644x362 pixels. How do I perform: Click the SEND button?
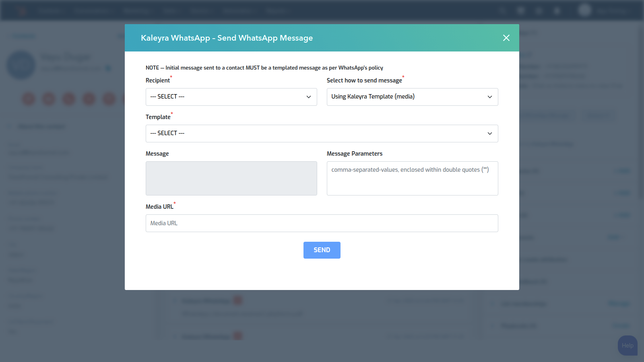[322, 250]
